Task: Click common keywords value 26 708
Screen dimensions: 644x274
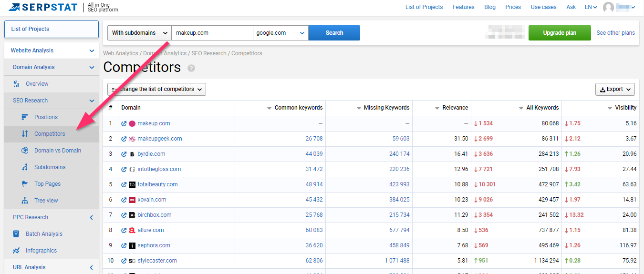Action: tap(314, 139)
